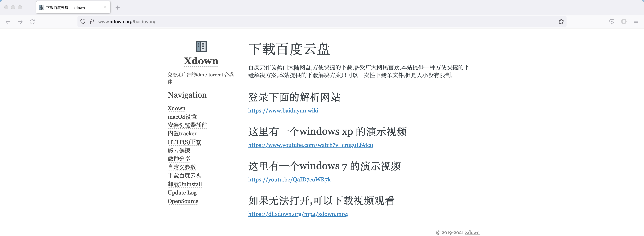Click the tagline 免费无广告的idm / torrent 合成体
Image resolution: width=644 pixels, height=236 pixels.
pos(201,78)
